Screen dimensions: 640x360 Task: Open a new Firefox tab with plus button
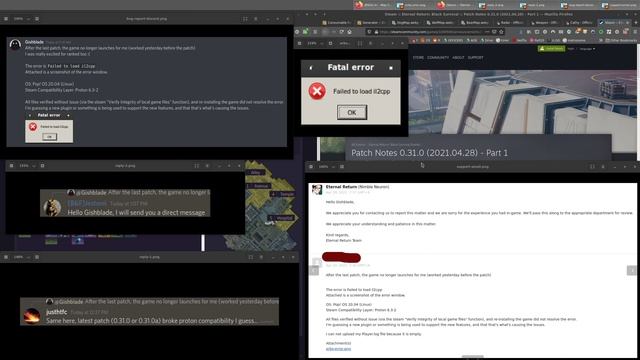click(636, 22)
